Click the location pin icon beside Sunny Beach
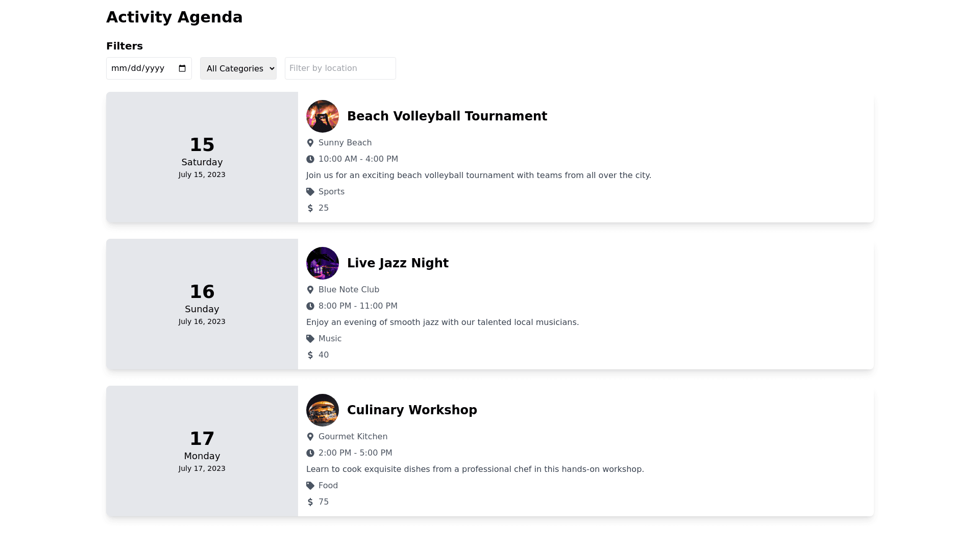 pos(310,143)
